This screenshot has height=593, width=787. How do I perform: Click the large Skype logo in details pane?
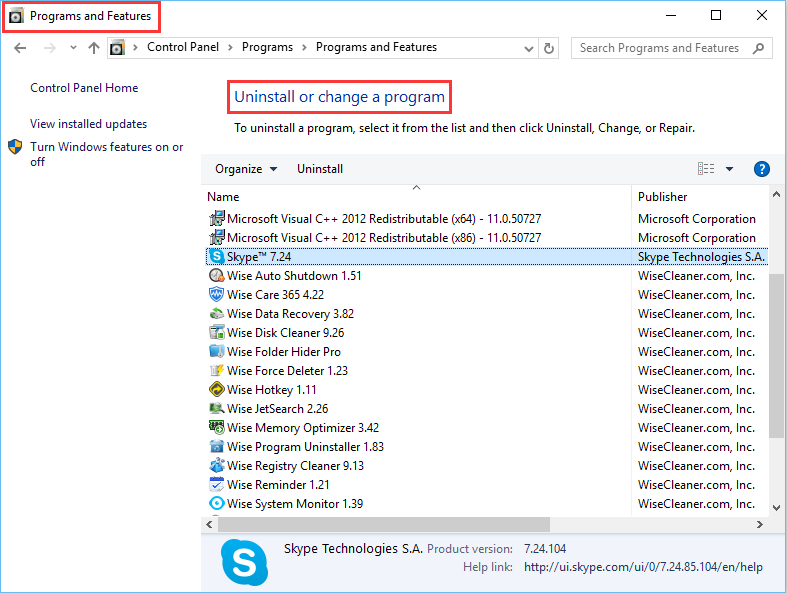[x=244, y=562]
